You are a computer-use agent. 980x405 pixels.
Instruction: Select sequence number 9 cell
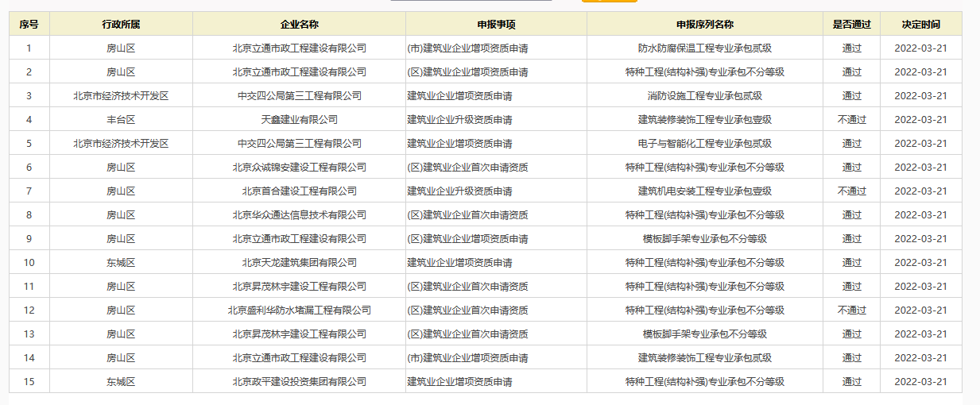(29, 239)
